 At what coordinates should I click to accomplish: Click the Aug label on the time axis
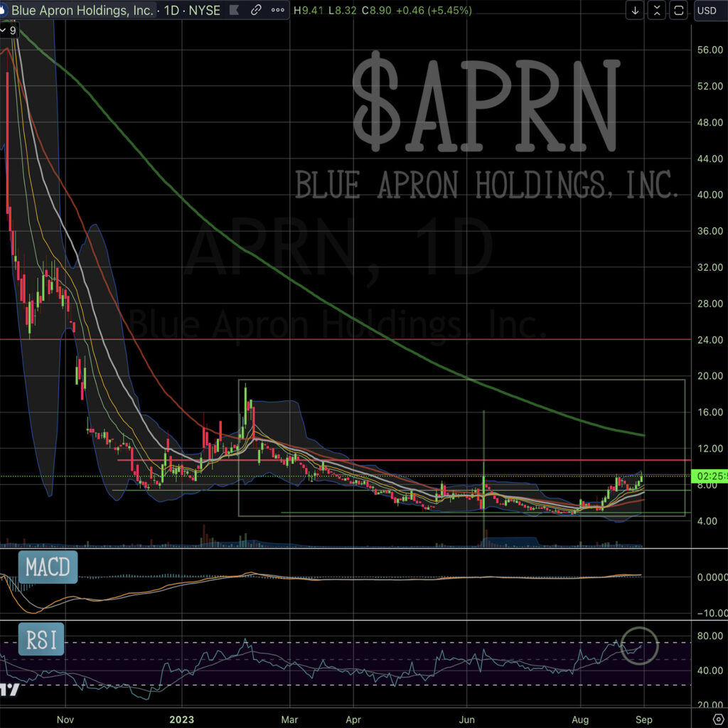pos(580,719)
